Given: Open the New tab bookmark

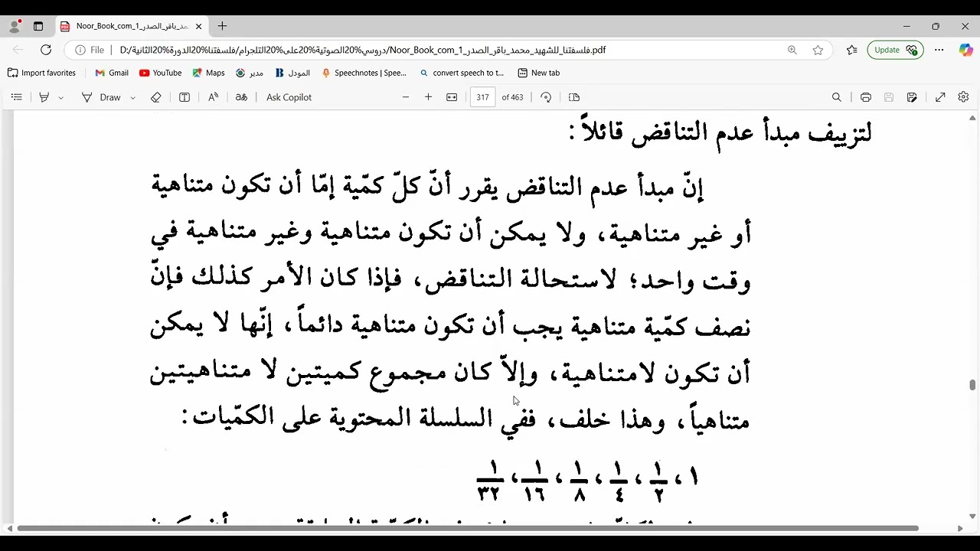Looking at the screenshot, I should pos(539,73).
